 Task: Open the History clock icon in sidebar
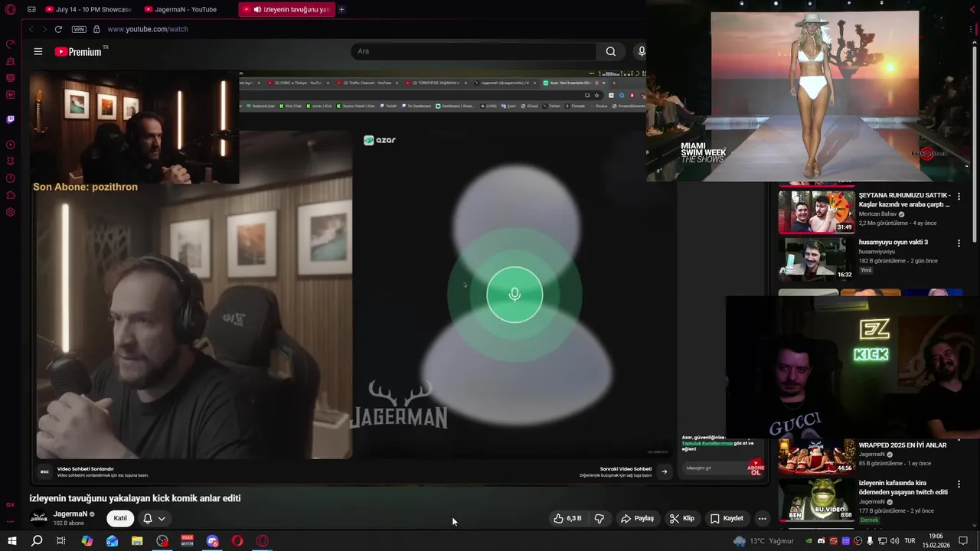(x=11, y=178)
